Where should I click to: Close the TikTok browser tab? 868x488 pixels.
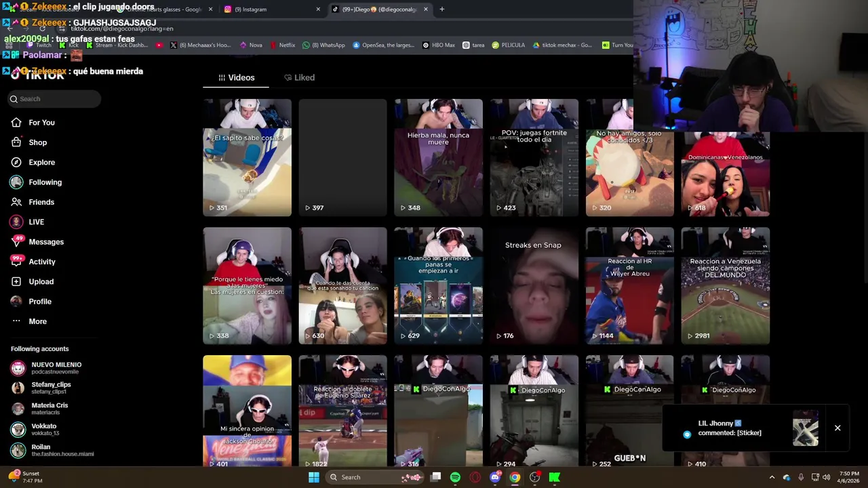[425, 9]
